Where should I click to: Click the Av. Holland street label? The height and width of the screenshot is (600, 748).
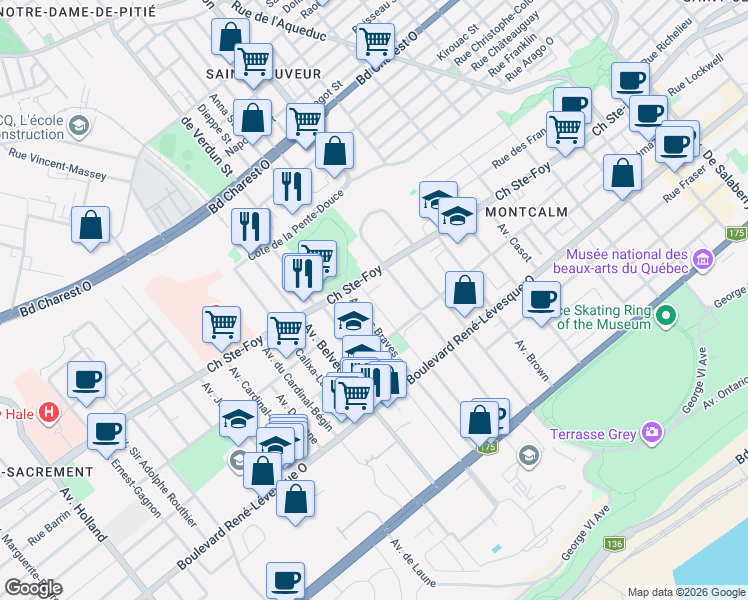pyautogui.click(x=84, y=515)
